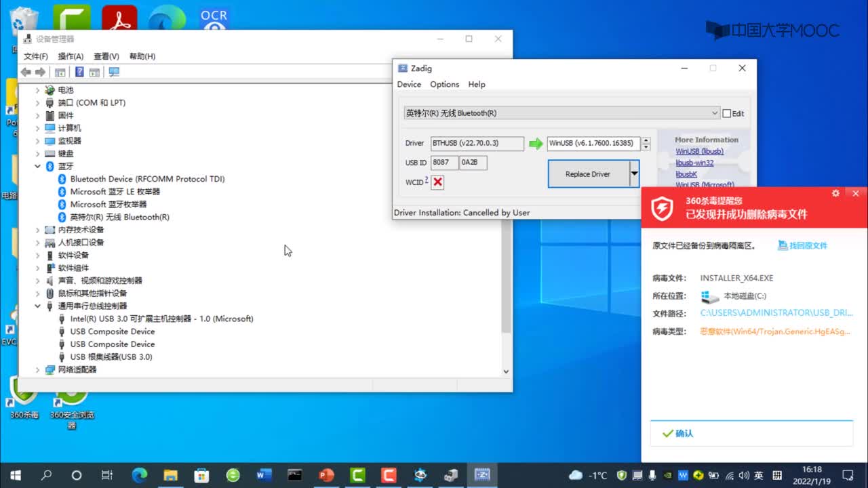
Task: Click the Replace Driver button
Action: point(589,174)
